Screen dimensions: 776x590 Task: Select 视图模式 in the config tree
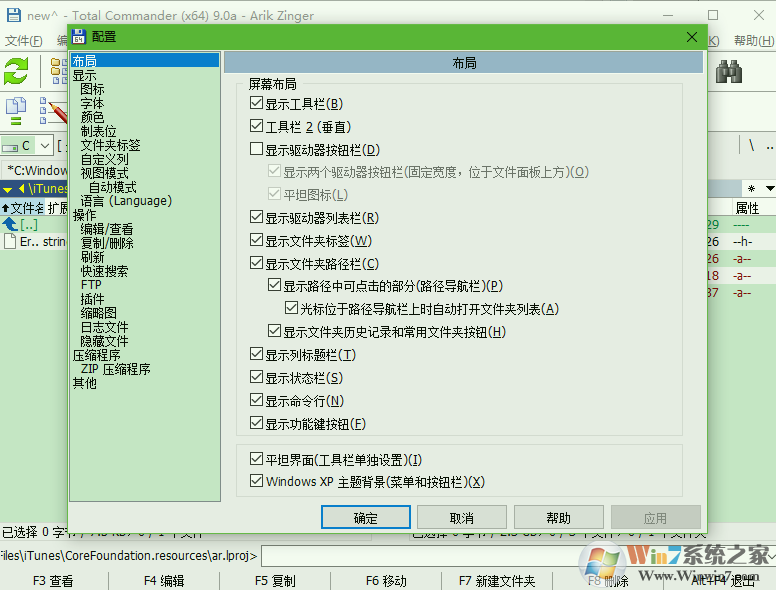104,173
